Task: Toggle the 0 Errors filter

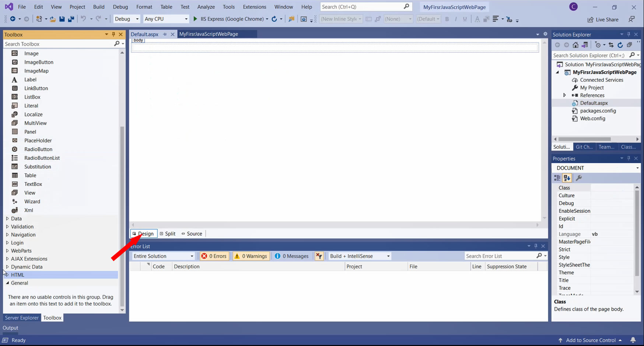Action: pyautogui.click(x=214, y=256)
